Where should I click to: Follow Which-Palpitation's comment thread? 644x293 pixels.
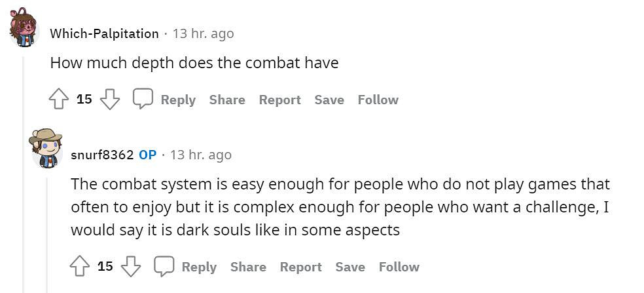[x=378, y=100]
